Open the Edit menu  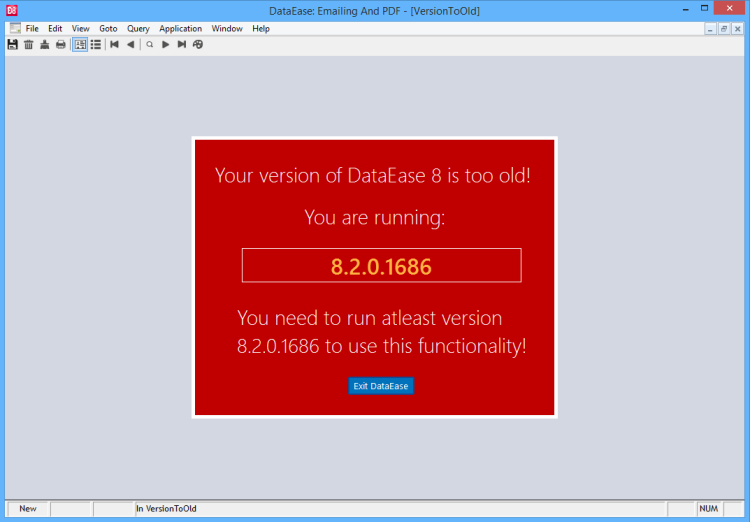55,29
